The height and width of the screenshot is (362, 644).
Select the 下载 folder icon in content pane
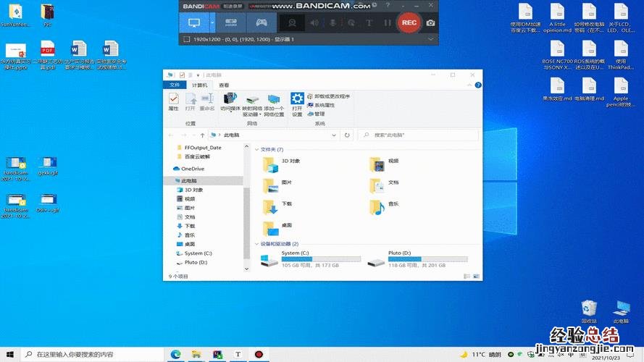click(x=271, y=208)
